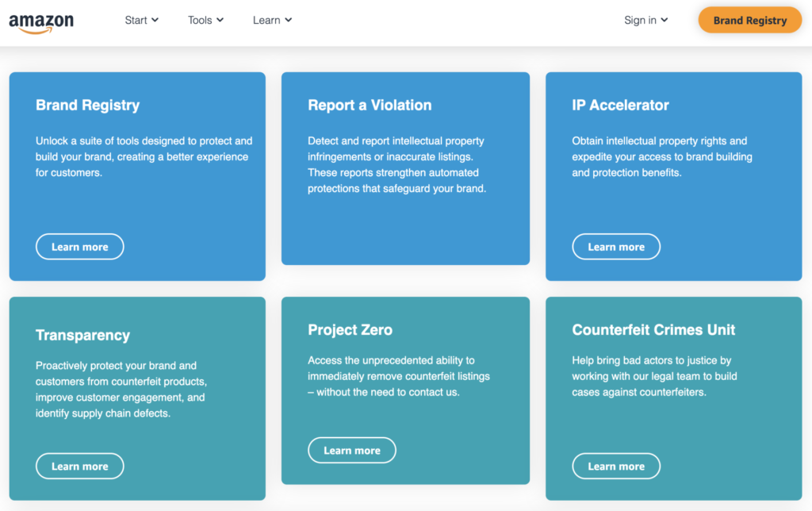Learn more about Project Zero
Image resolution: width=812 pixels, height=511 pixels.
(x=352, y=451)
